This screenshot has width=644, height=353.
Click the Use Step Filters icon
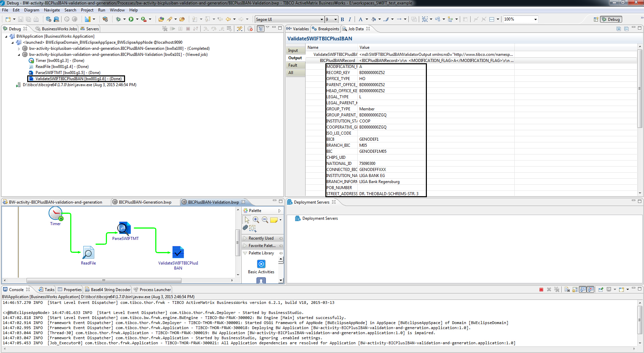239,29
